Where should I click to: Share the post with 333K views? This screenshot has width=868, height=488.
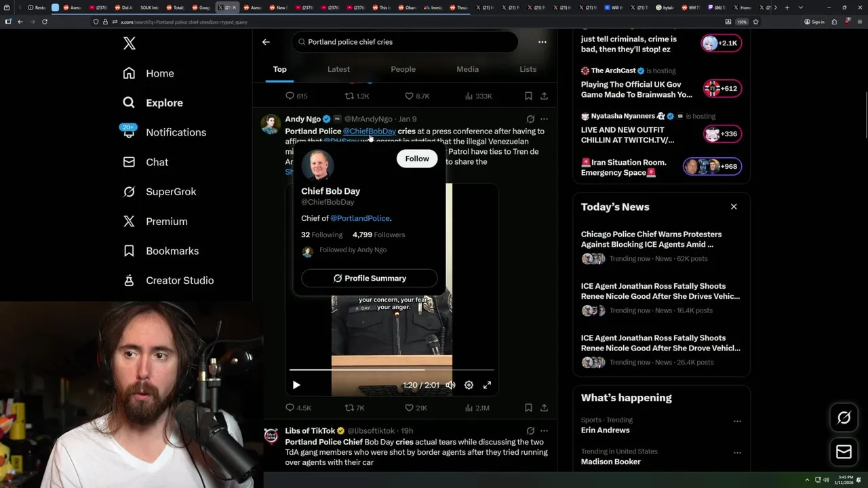coord(544,96)
